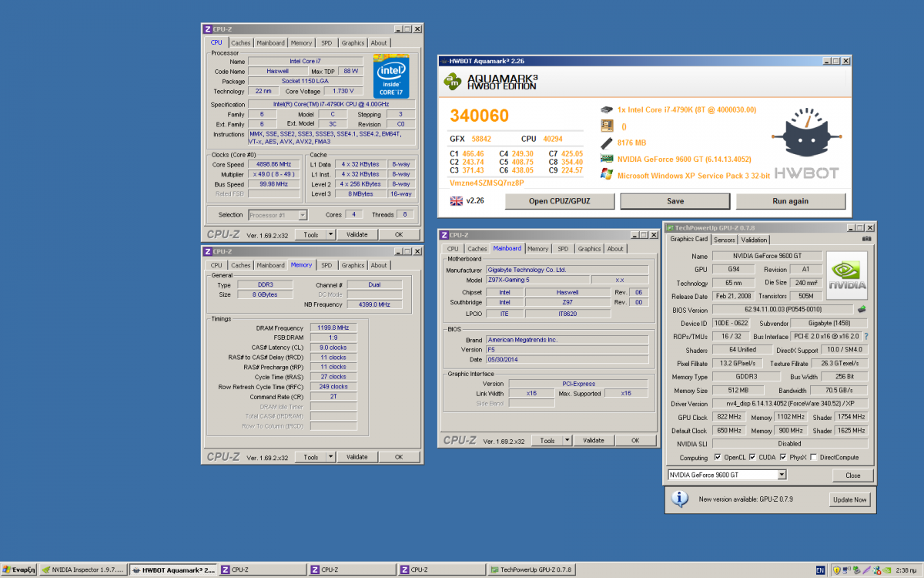Open the SPD tab in the CPU-Z Memory window
The width and height of the screenshot is (924, 578).
[x=326, y=265]
